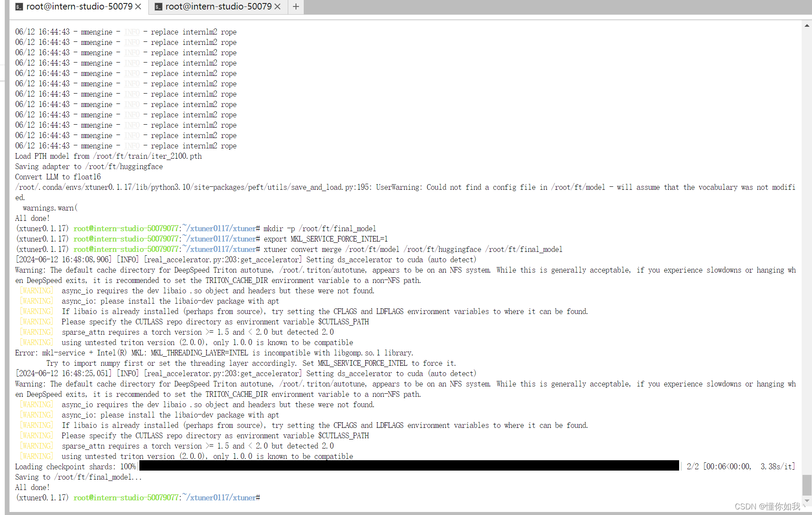This screenshot has width=812, height=515.
Task: Click the '2/2 [00:06<00:00, 3.38s/it]' progress text
Action: 740,467
